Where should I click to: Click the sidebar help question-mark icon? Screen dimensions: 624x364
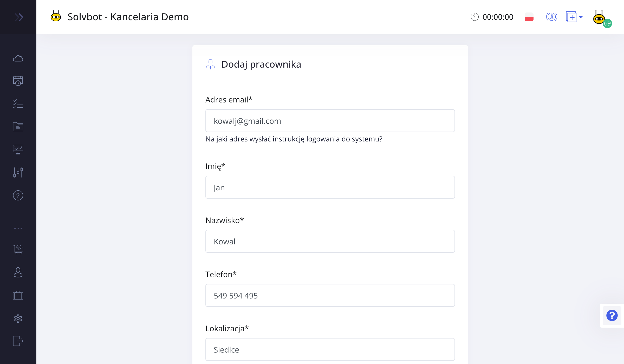coord(18,195)
